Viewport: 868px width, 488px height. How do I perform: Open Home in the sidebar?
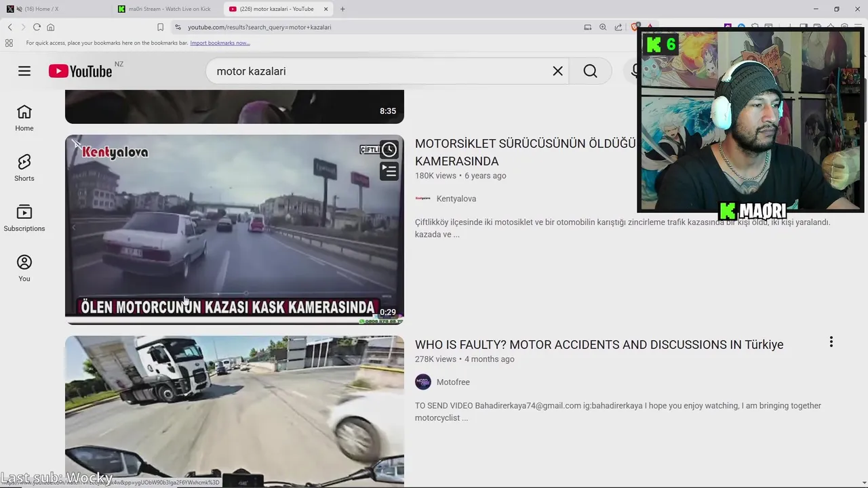click(24, 118)
